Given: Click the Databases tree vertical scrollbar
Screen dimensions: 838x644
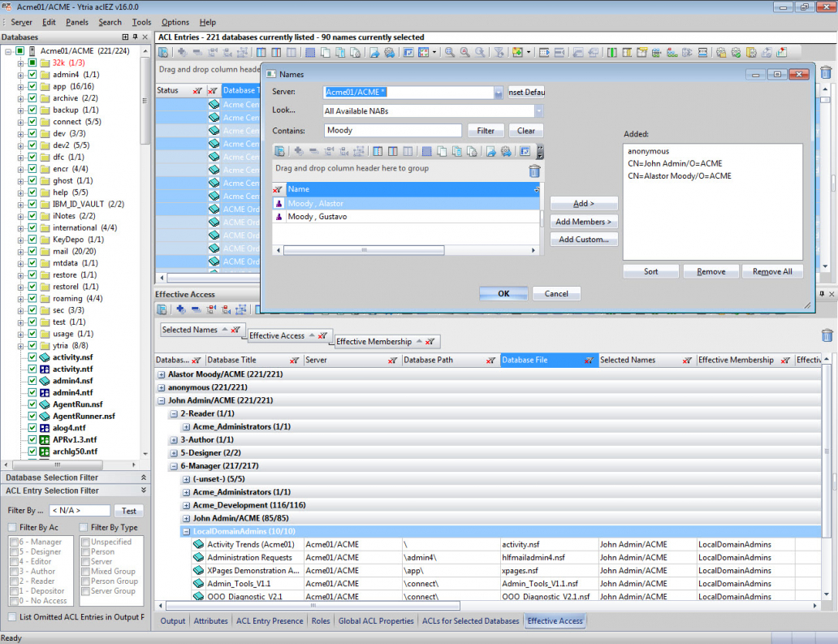Looking at the screenshot, I should click(145, 102).
